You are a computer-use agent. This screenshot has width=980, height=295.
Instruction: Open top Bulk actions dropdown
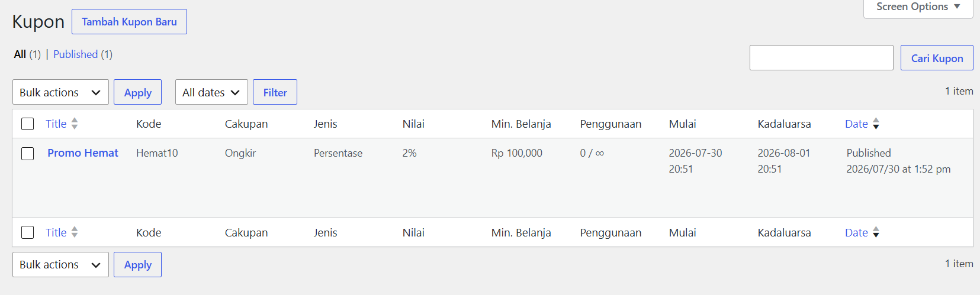pyautogui.click(x=60, y=92)
